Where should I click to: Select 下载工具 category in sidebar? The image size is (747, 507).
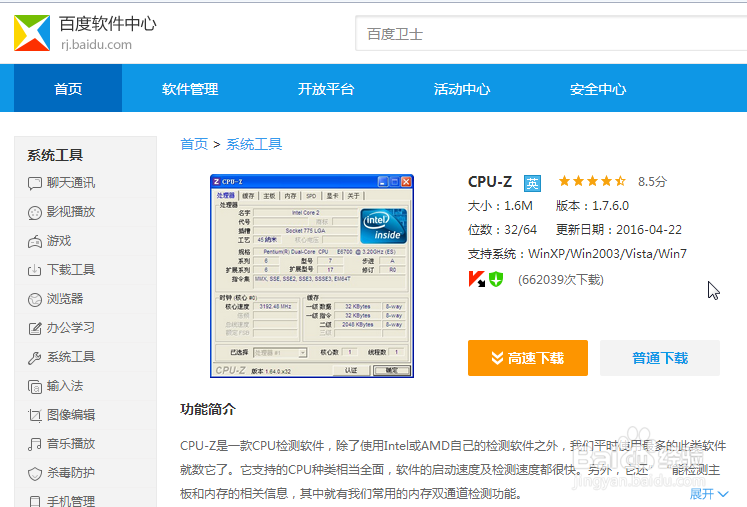tap(71, 270)
